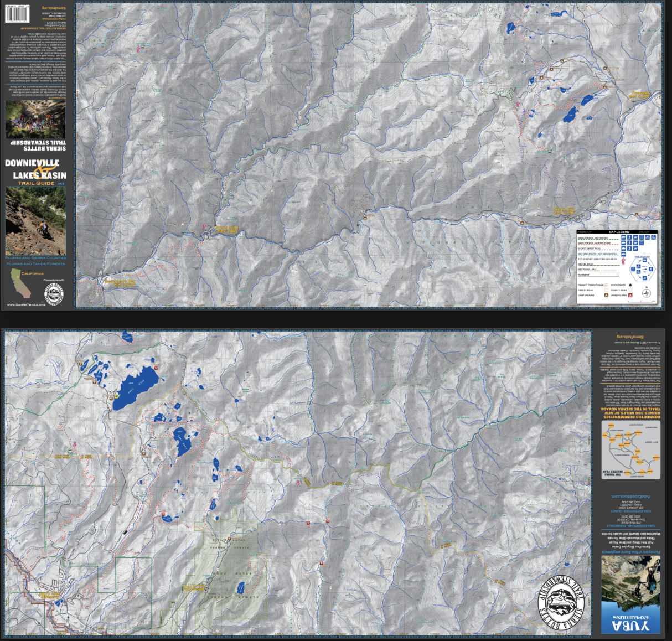Viewport: 672px width, 641px height.
Task: Click the DOWNIEVILLE title text
Action: pos(32,163)
